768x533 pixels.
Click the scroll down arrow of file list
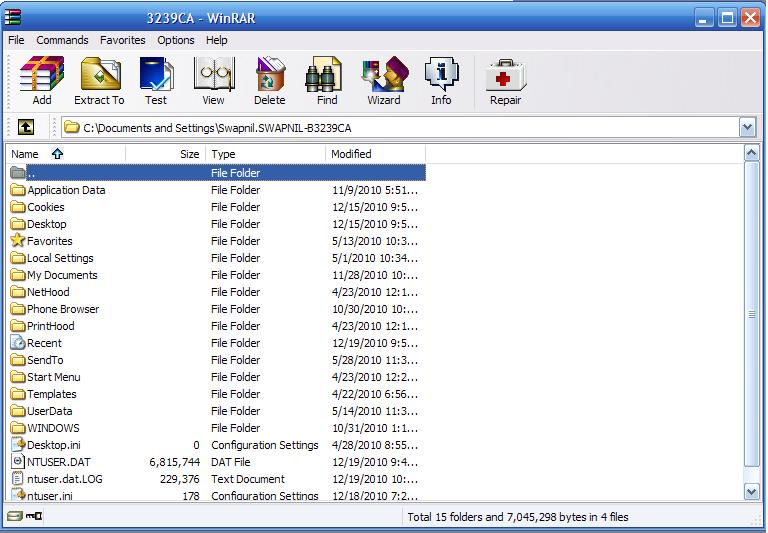(752, 491)
